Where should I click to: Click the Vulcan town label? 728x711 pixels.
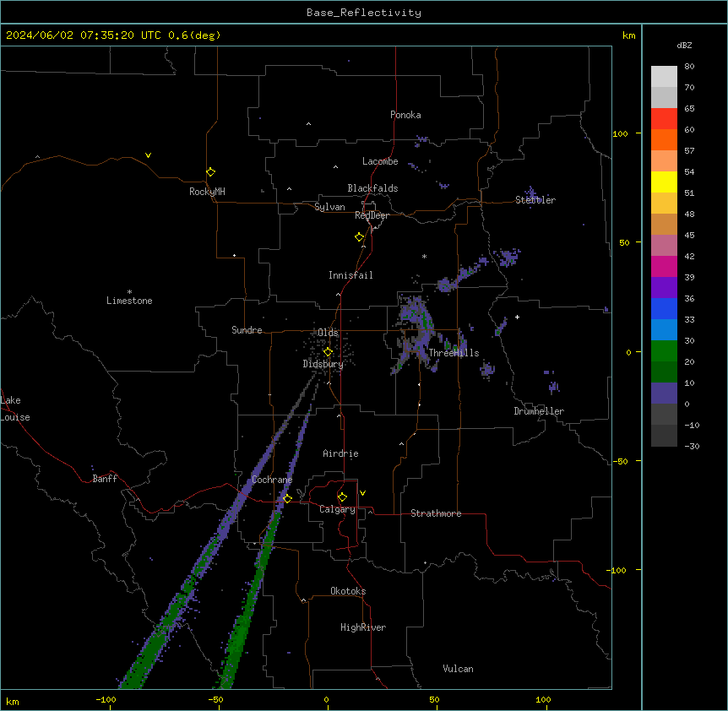[459, 669]
